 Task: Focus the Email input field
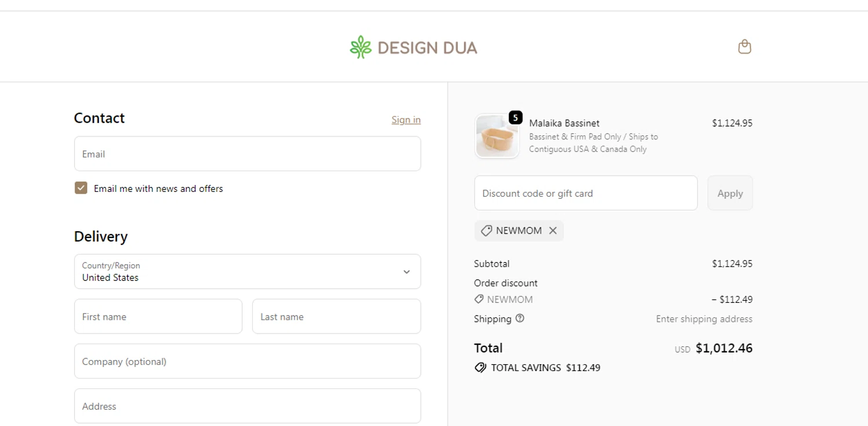[247, 154]
